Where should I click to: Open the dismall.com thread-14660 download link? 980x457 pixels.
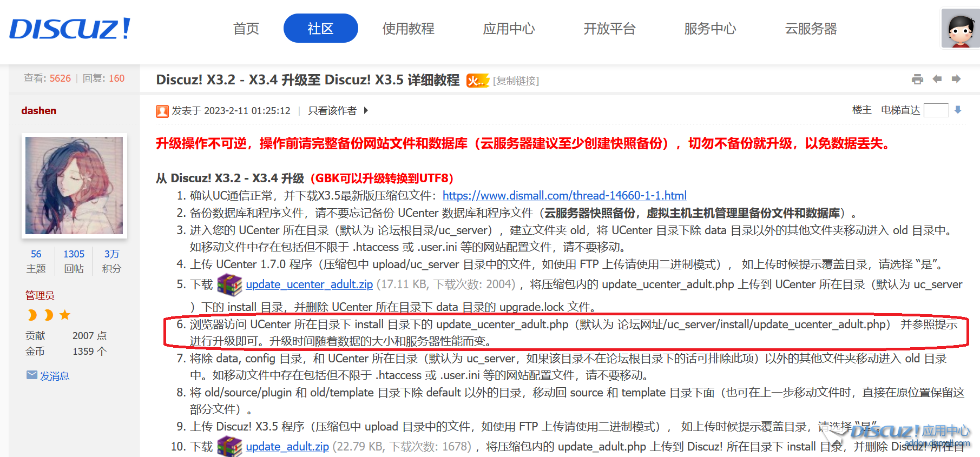click(x=564, y=195)
